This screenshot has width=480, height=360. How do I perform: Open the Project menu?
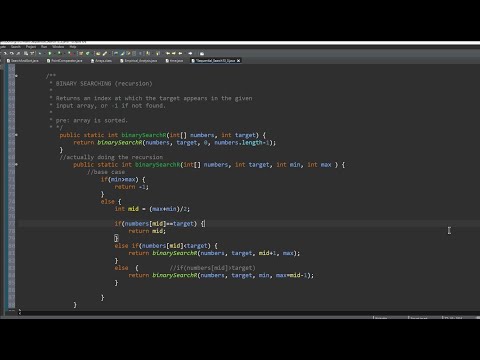tap(31, 47)
